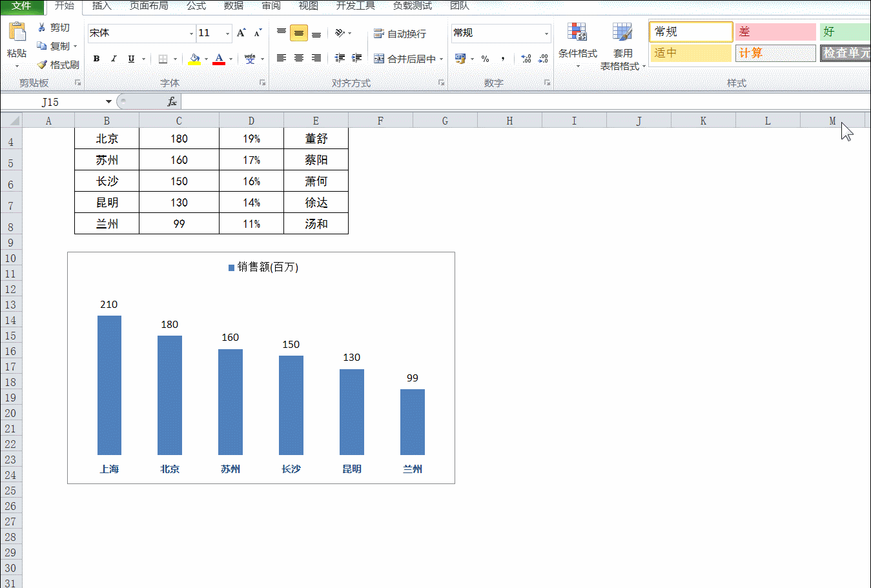Click the Paste clipboard icon
The image size is (871, 588).
coord(17,31)
